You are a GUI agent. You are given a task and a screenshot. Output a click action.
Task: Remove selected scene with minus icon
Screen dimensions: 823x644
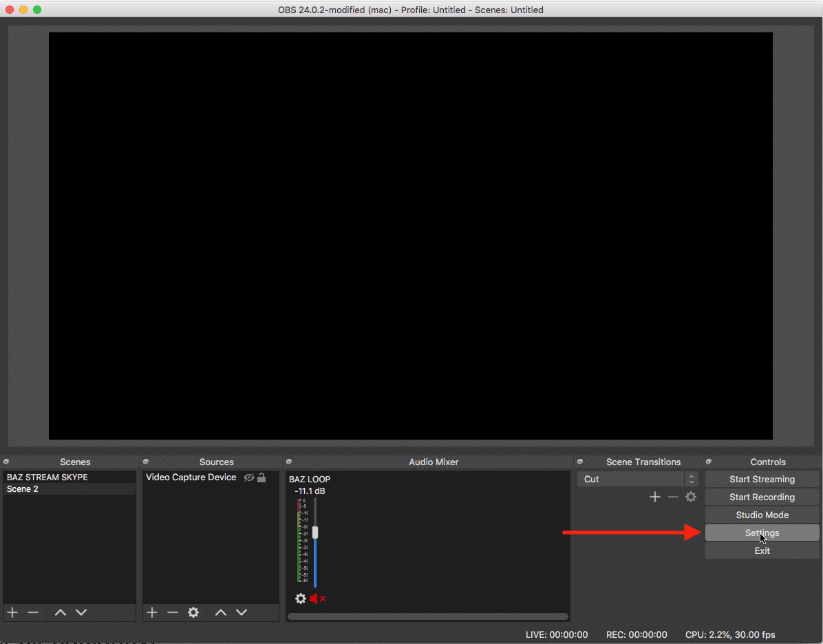[33, 612]
